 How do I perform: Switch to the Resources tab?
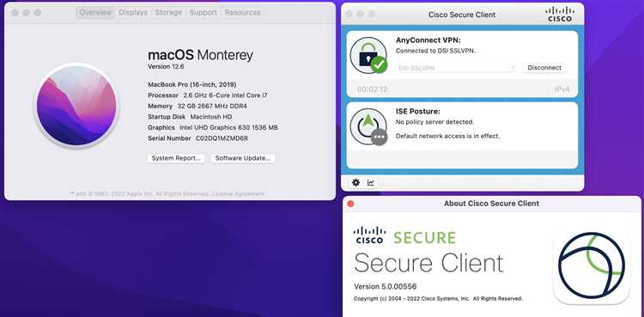click(x=242, y=13)
